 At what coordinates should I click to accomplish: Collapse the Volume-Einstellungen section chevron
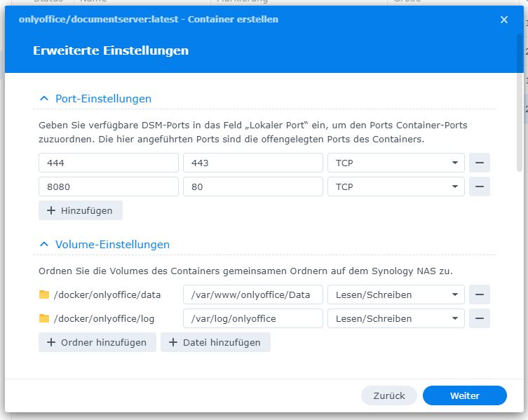point(44,244)
